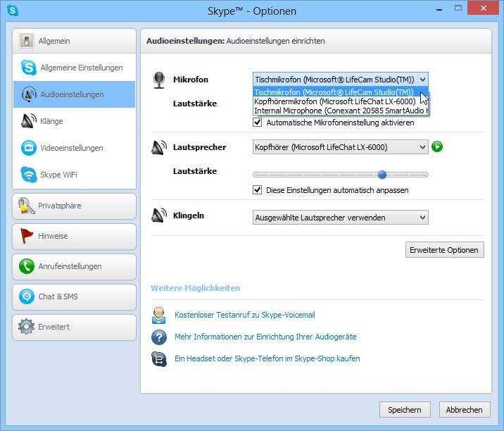504x431 pixels.
Task: Switch to Allgemeine Einstellungen page
Action: [x=81, y=68]
